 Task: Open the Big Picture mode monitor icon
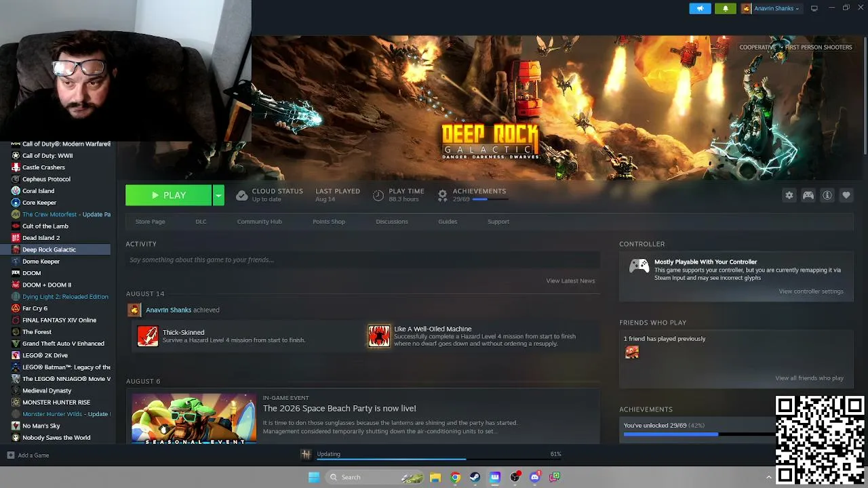pyautogui.click(x=814, y=8)
